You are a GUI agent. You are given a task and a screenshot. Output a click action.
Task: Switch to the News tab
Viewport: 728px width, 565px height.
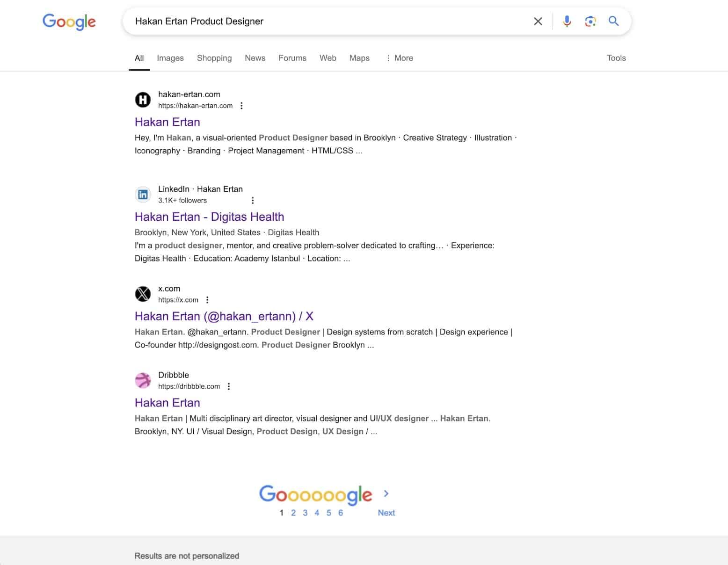pyautogui.click(x=255, y=58)
